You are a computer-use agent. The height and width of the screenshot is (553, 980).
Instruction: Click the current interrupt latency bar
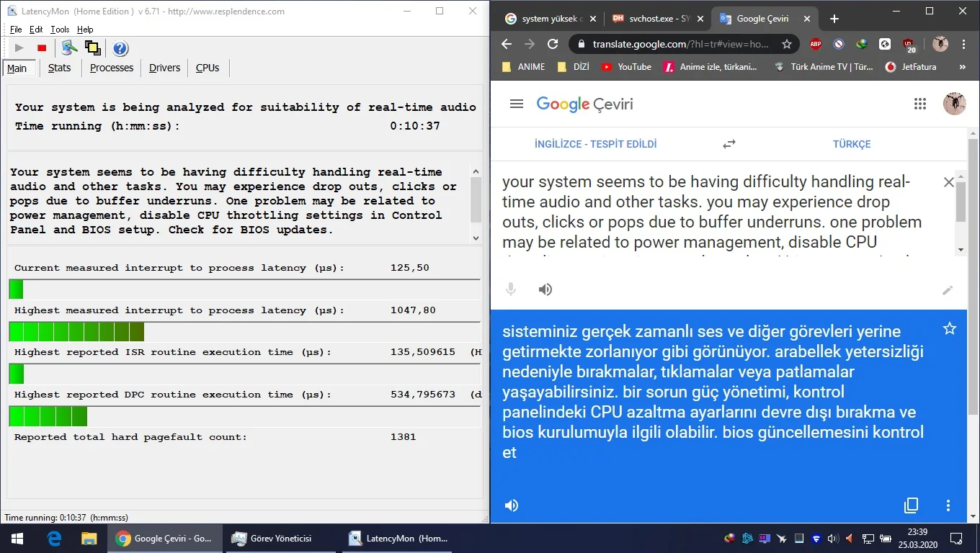(x=244, y=289)
